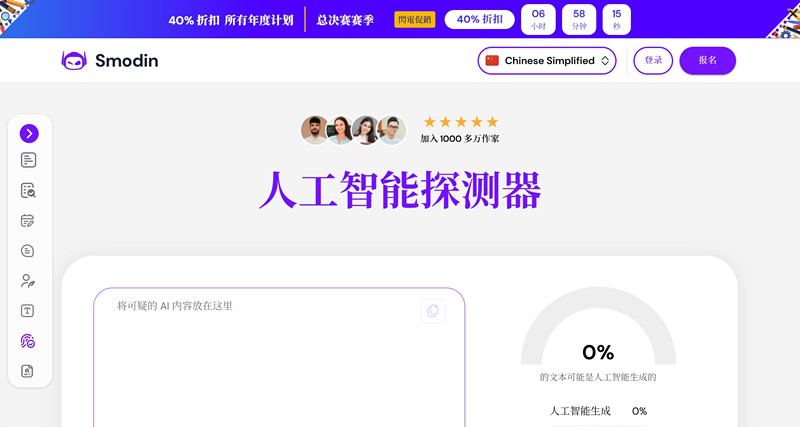Click the 40% 折扣 white pill button
Screen dimensions: 800x427
[x=480, y=19]
